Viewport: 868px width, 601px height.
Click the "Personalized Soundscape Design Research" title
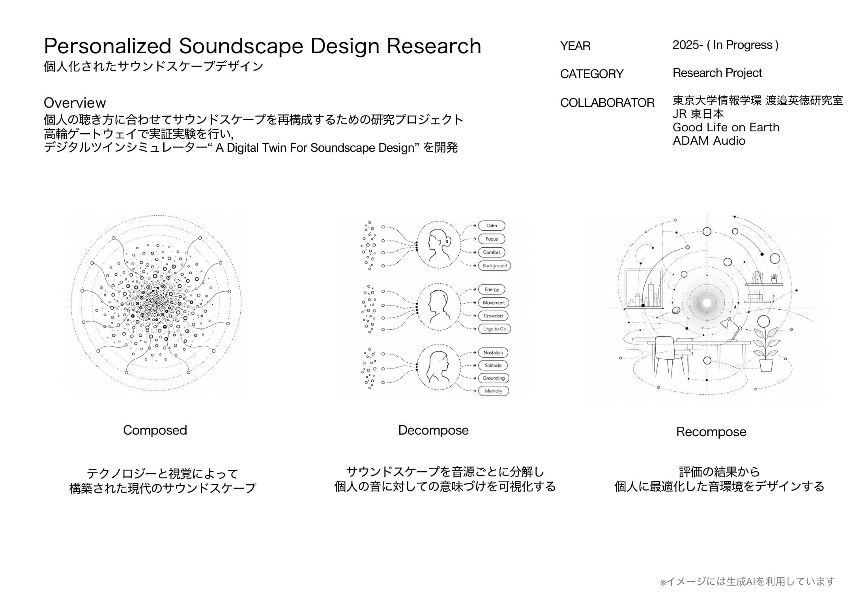pyautogui.click(x=262, y=46)
